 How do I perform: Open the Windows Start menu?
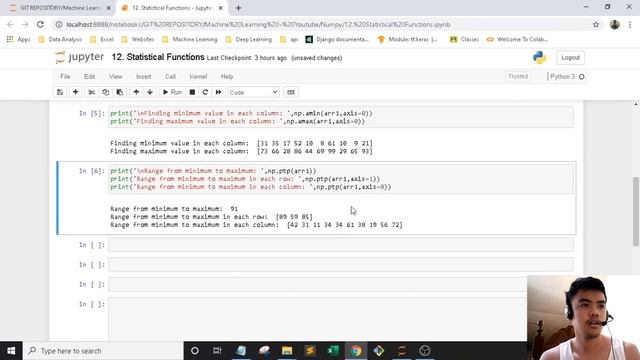click(11, 351)
